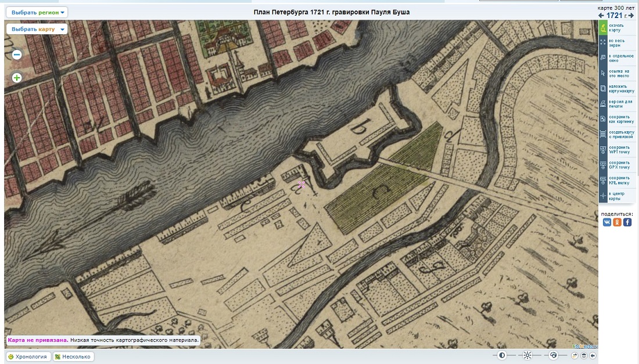Click the скачать карту link text
Image resolution: width=639 pixels, height=364 pixels.
pyautogui.click(x=616, y=28)
